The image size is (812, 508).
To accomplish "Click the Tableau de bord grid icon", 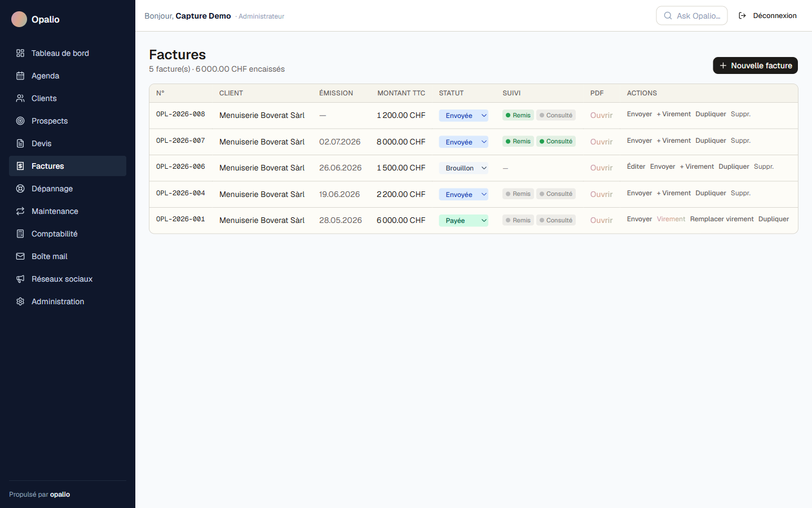I will pyautogui.click(x=20, y=53).
